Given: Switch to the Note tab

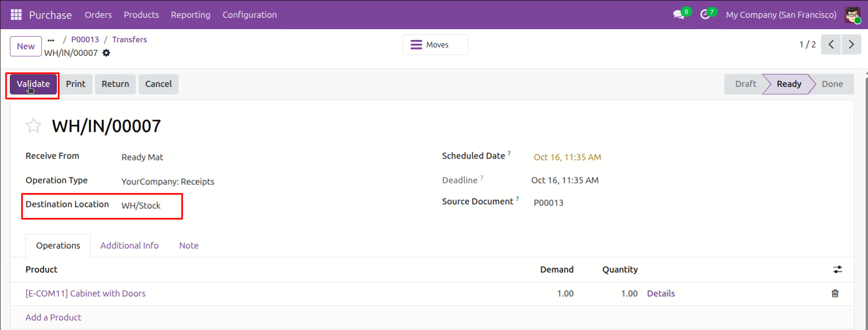Looking at the screenshot, I should click(189, 246).
